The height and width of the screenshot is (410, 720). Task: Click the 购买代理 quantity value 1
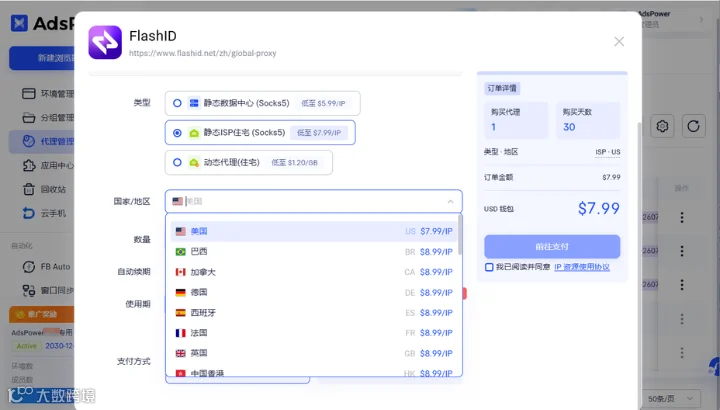pyautogui.click(x=493, y=127)
